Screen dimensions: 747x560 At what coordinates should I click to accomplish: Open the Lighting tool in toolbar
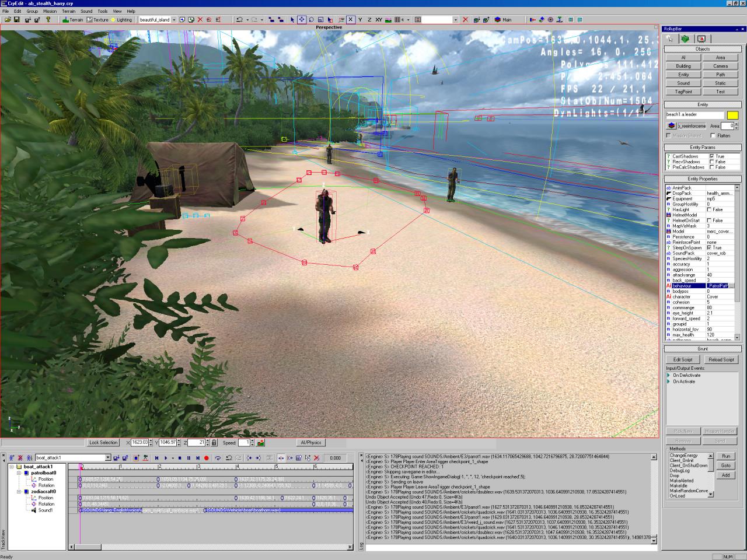pyautogui.click(x=122, y=20)
